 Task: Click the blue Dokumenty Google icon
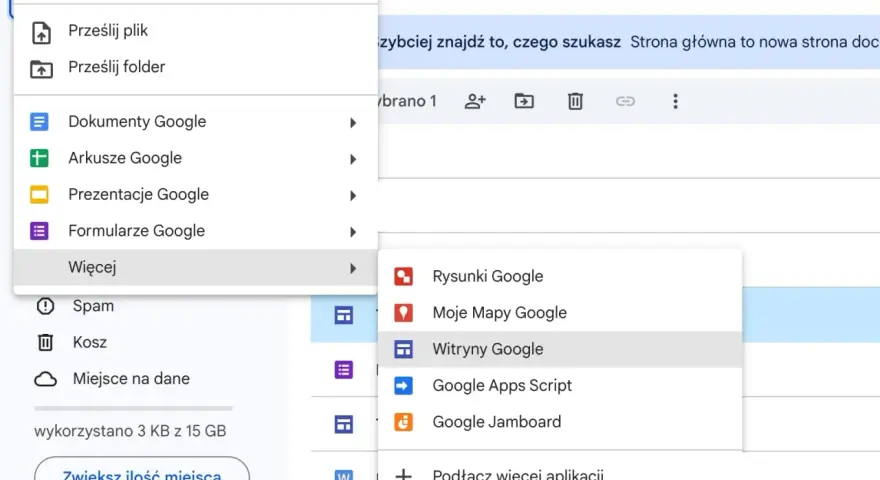pos(39,122)
